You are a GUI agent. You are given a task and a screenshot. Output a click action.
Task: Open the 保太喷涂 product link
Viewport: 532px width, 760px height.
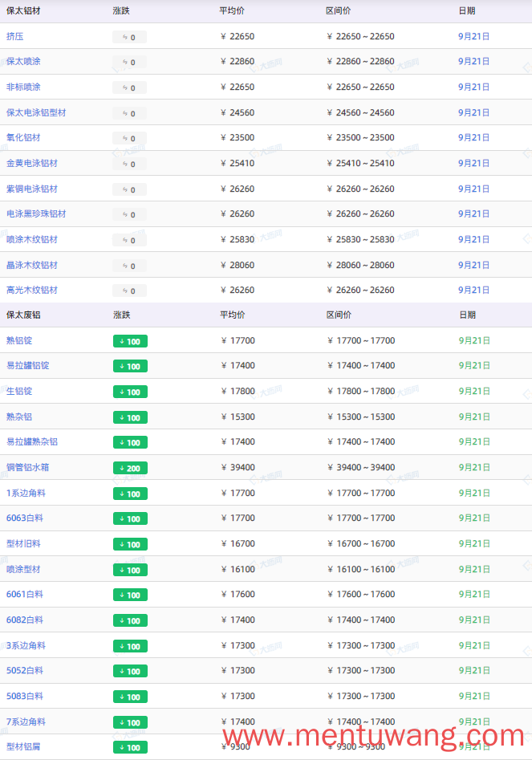click(23, 62)
